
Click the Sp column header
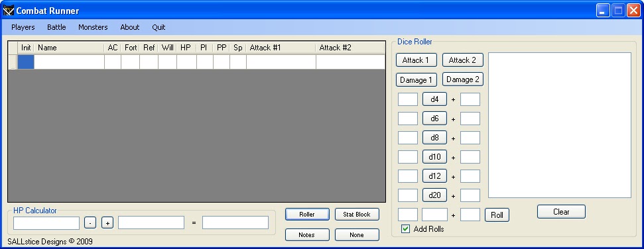click(x=238, y=48)
